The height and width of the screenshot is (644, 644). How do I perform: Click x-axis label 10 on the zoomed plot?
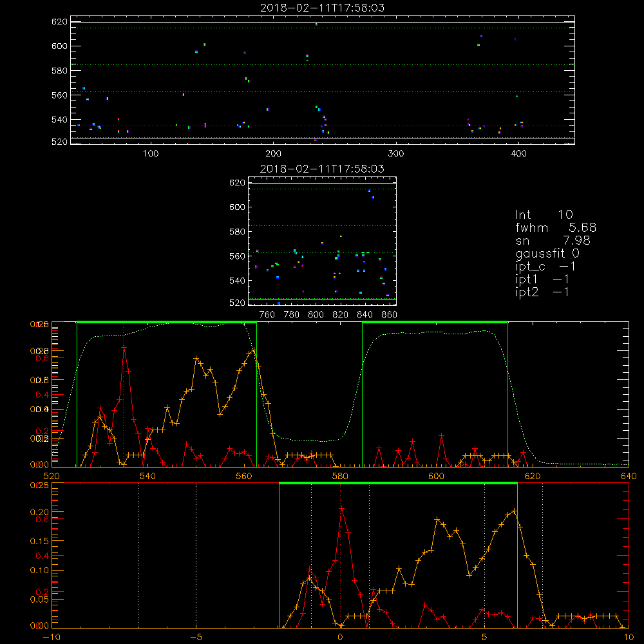pos(629,638)
